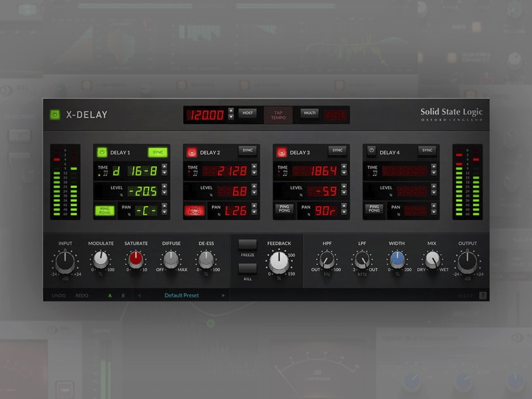The image size is (532, 399).
Task: Enable SYNC on Delay 4
Action: [x=427, y=151]
